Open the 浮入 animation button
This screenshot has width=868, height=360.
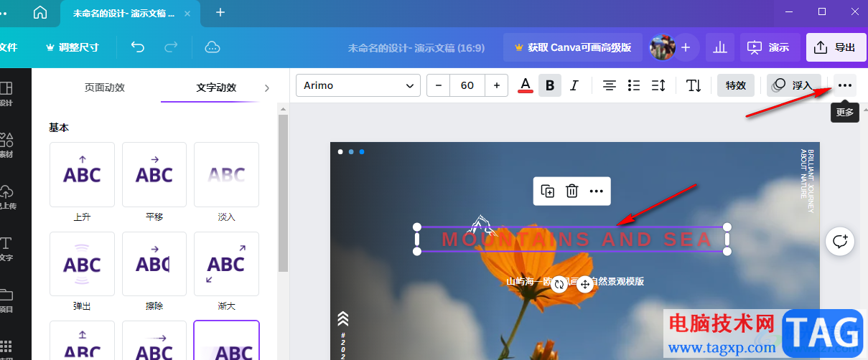(793, 85)
